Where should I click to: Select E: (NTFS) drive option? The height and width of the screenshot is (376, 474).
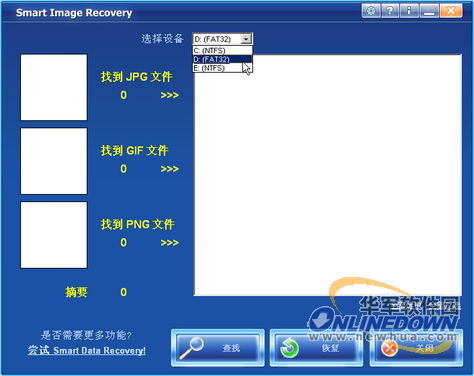click(x=222, y=68)
